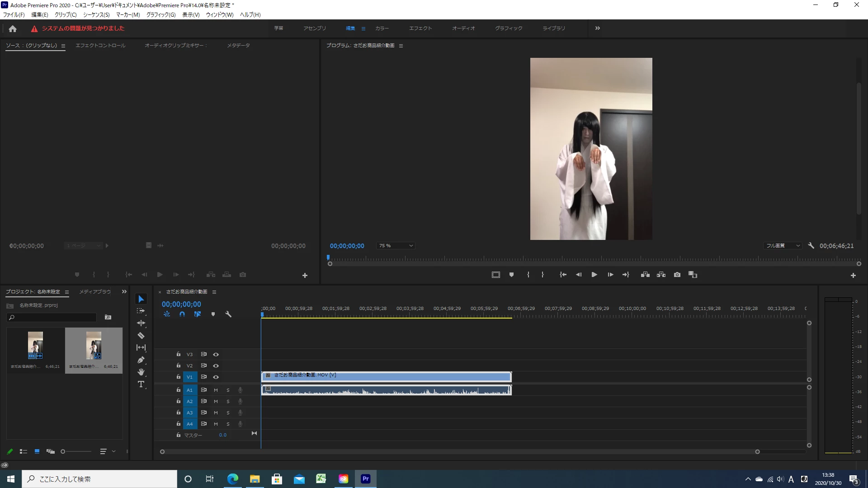
Task: Select the Razor tool in the toolbar
Action: pyautogui.click(x=141, y=336)
